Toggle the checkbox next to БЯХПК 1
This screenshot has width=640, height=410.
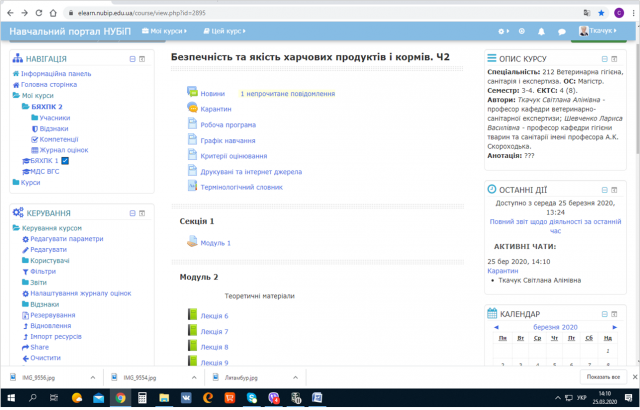(x=65, y=160)
